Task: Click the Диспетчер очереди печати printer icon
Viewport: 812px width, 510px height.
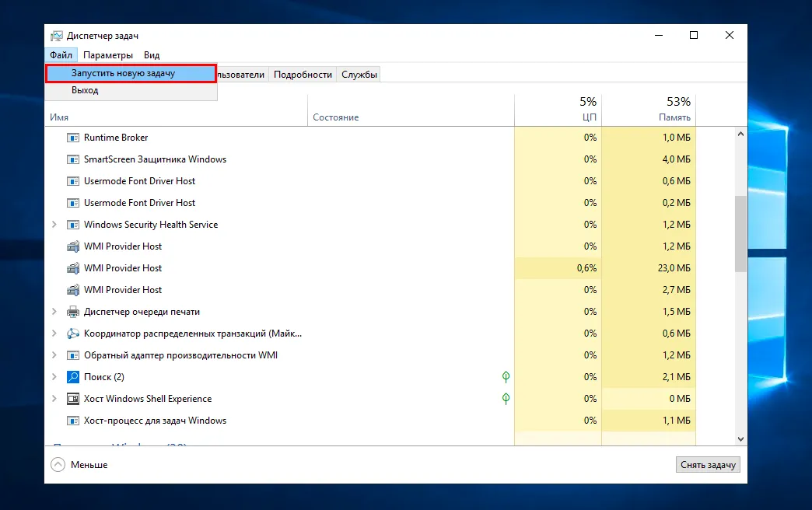Action: point(73,312)
